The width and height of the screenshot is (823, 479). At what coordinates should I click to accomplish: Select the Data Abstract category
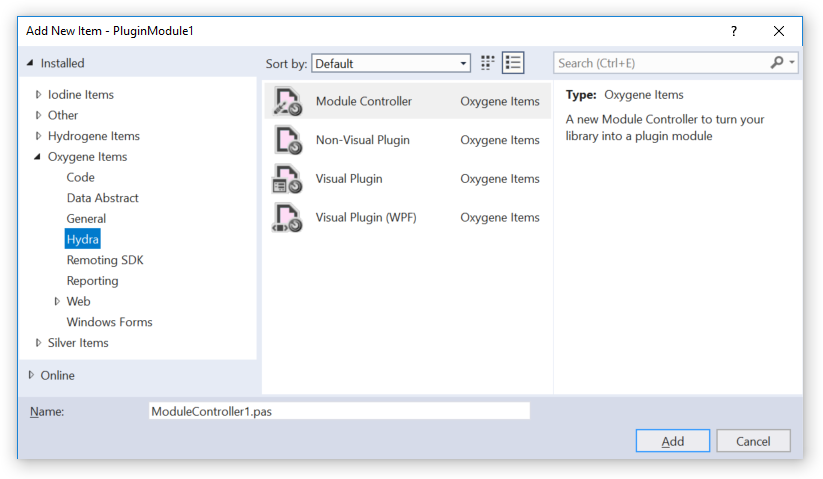(102, 198)
